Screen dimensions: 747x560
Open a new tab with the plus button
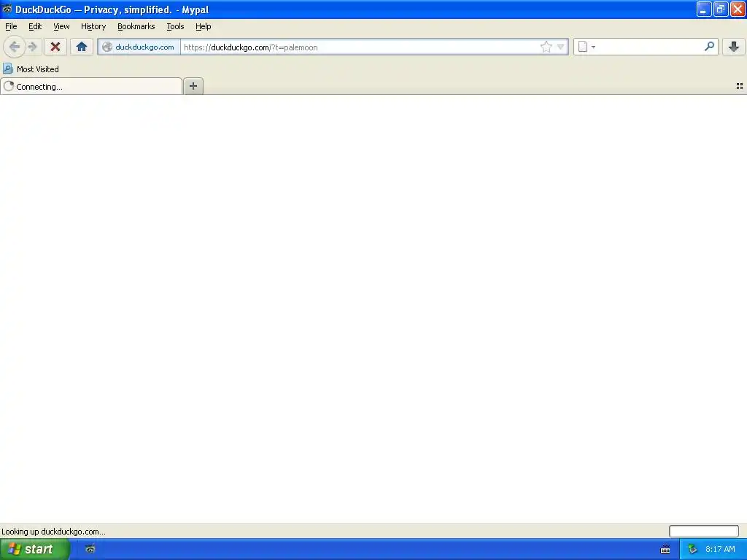[x=193, y=86]
